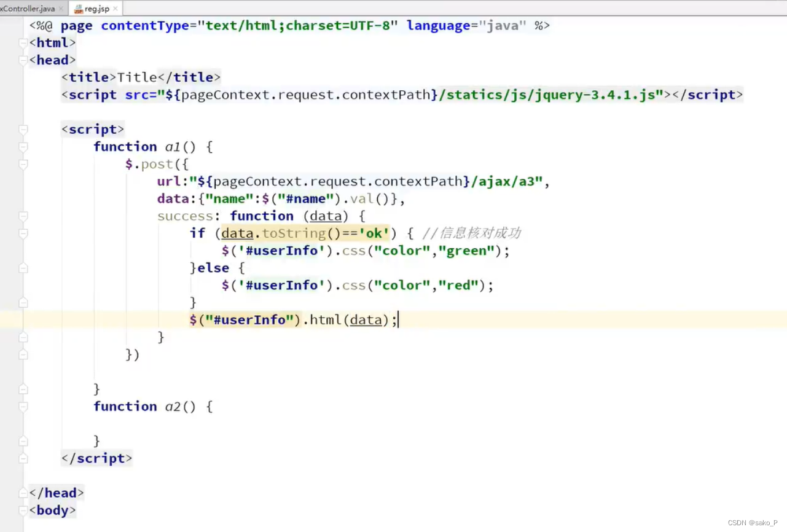Fold the }else { block marker
The height and width of the screenshot is (532, 787).
point(23,268)
